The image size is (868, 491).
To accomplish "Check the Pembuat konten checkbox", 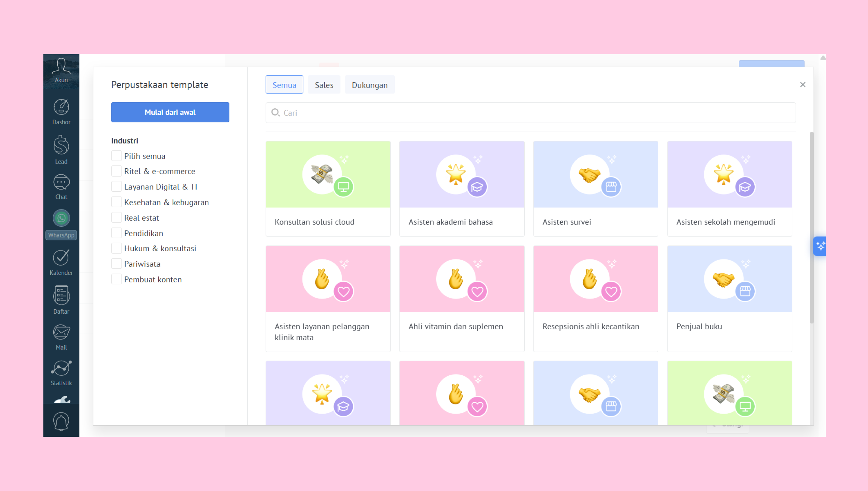I will [x=116, y=279].
